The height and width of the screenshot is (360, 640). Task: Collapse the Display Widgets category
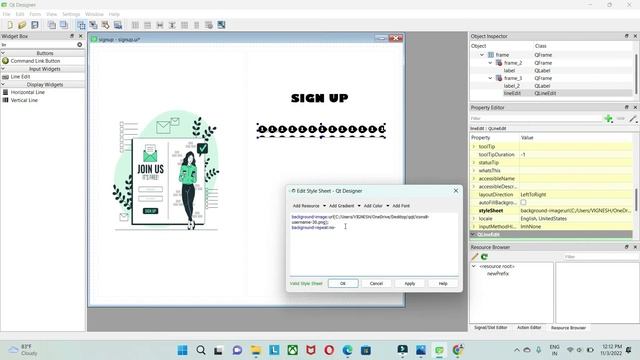(x=3, y=84)
